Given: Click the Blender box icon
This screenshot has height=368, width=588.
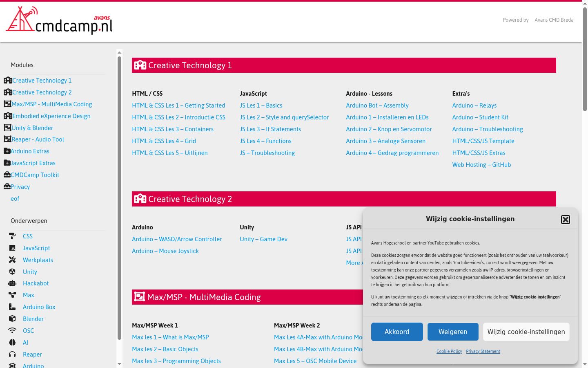Looking at the screenshot, I should 12,319.
